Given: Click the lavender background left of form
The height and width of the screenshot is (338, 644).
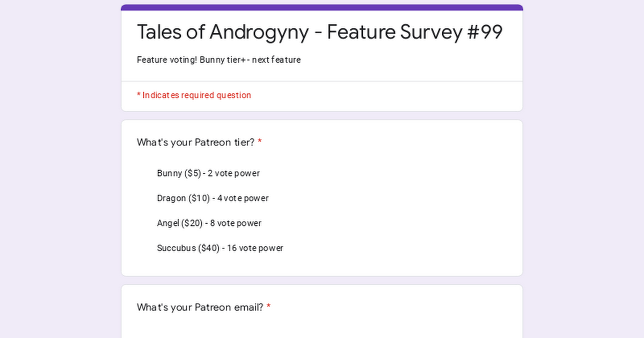Looking at the screenshot, I should (x=60, y=169).
